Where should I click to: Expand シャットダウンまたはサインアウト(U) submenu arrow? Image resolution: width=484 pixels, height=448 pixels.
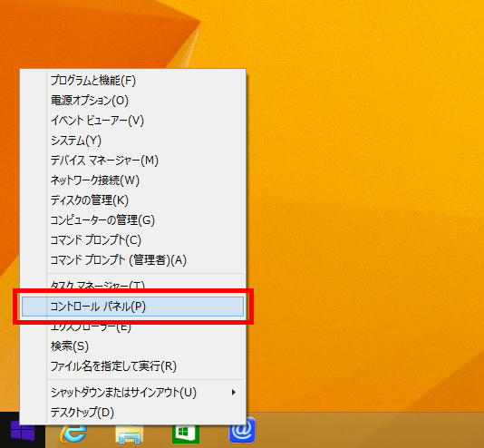pos(234,393)
